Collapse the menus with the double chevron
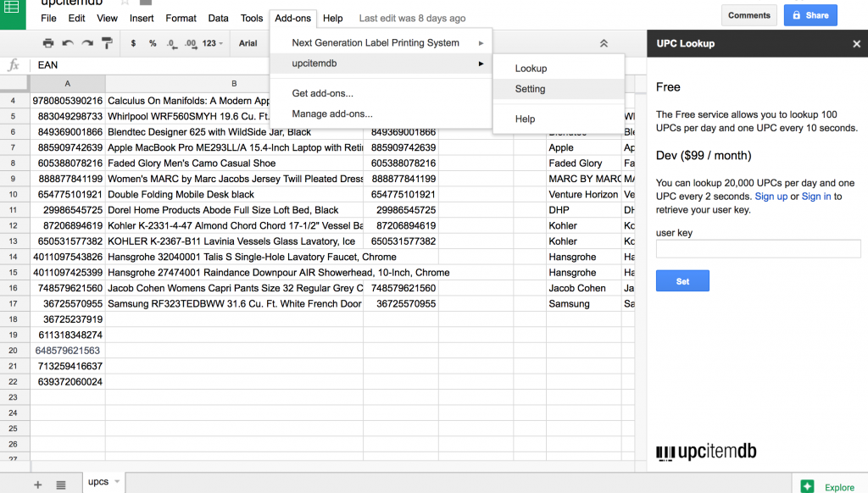868x493 pixels. [604, 43]
